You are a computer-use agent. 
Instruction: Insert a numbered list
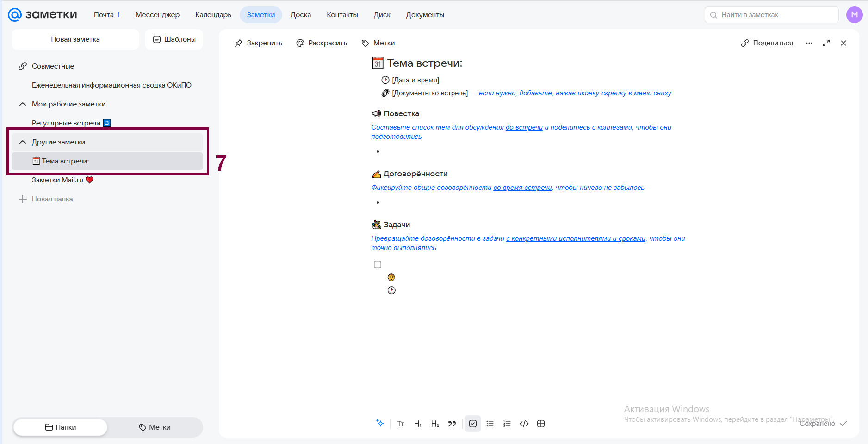[507, 424]
